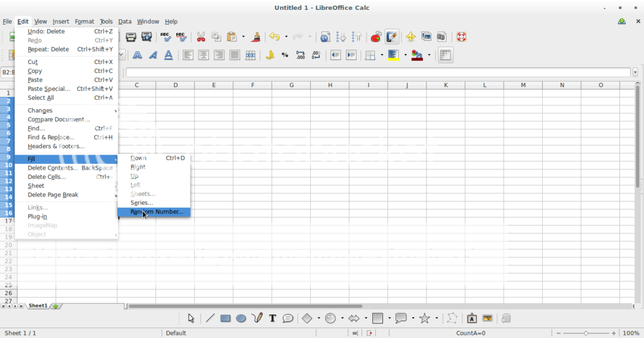Open the Navigator star icon
This screenshot has width=644, height=338.
pos(410,37)
